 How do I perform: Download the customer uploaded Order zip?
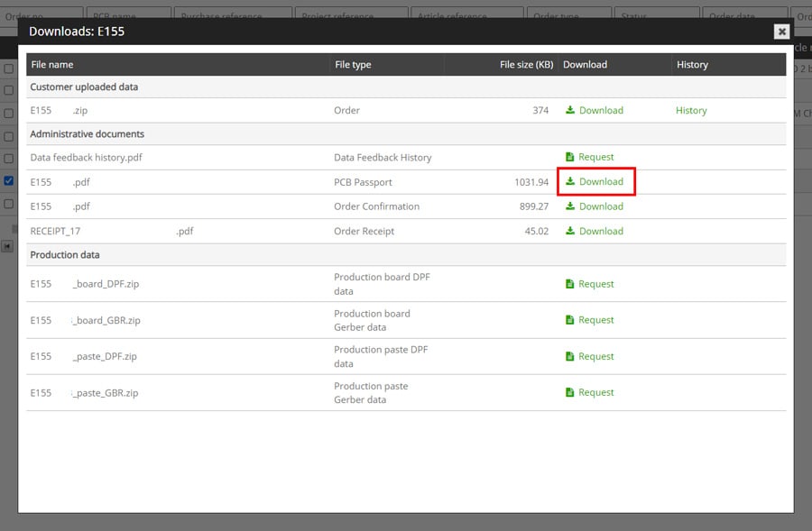(x=595, y=110)
